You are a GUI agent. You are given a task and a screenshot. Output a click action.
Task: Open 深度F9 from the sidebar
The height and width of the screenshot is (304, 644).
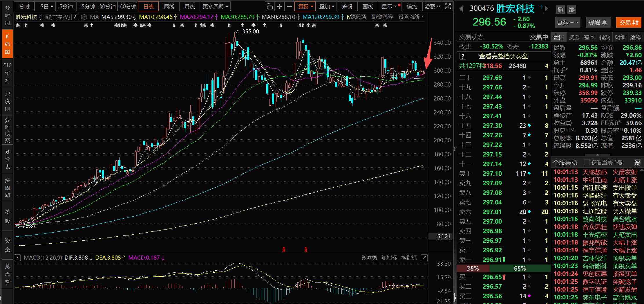(x=7, y=102)
